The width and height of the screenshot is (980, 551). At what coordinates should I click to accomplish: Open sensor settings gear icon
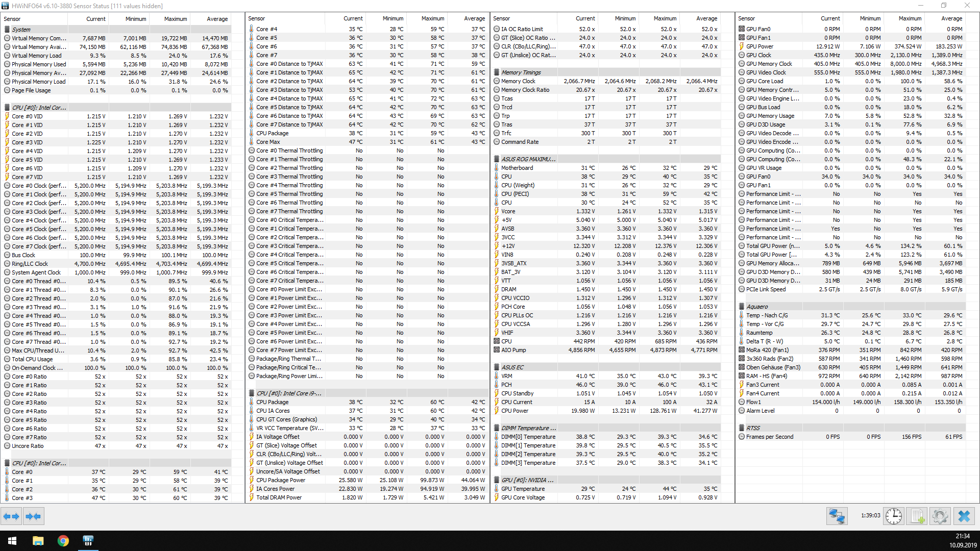click(x=940, y=516)
